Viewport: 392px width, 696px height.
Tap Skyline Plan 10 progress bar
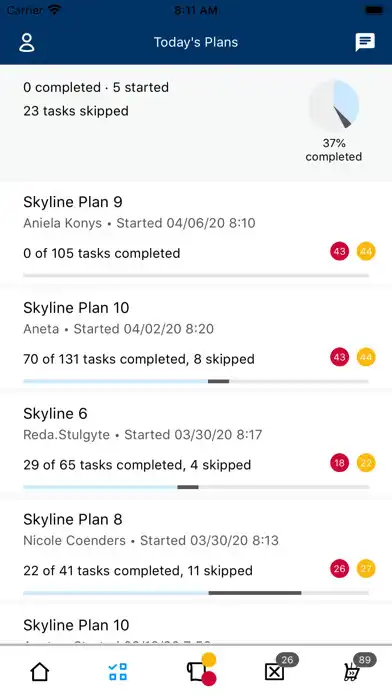(196, 381)
